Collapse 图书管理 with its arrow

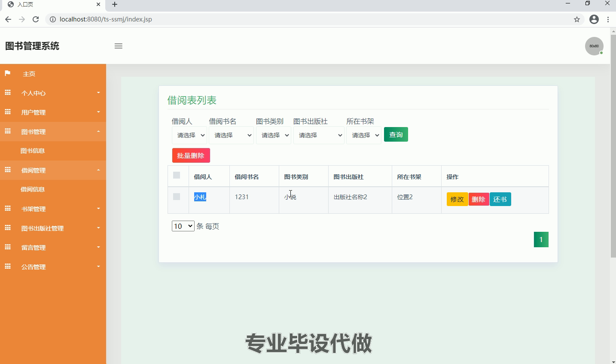coord(98,131)
